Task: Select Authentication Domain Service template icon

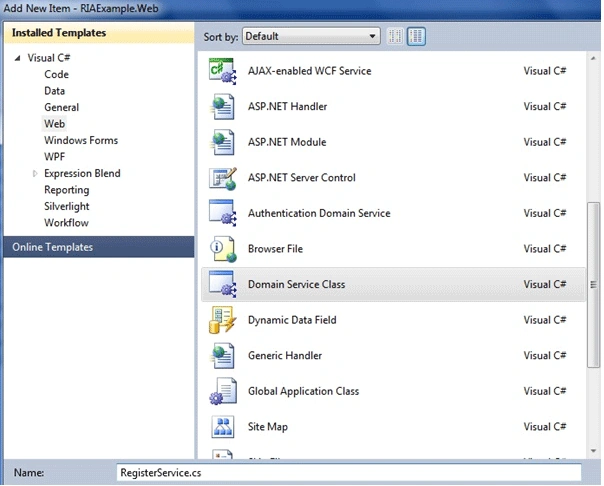Action: [x=222, y=213]
